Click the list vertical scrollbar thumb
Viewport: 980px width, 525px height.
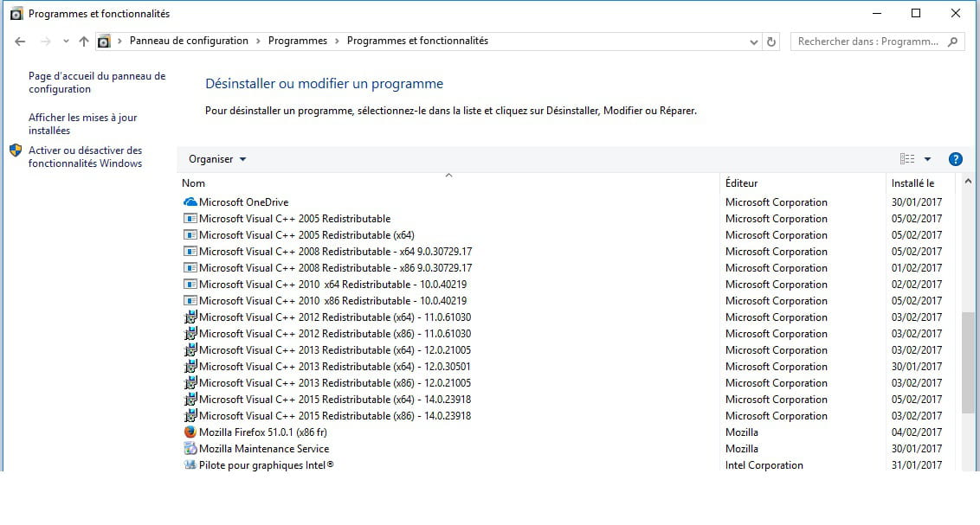[x=968, y=362]
